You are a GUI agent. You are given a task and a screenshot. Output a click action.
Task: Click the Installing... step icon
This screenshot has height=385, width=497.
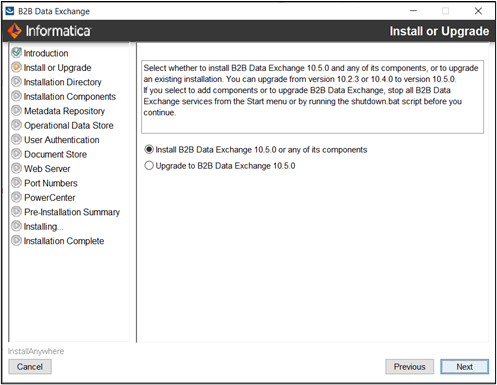[16, 226]
